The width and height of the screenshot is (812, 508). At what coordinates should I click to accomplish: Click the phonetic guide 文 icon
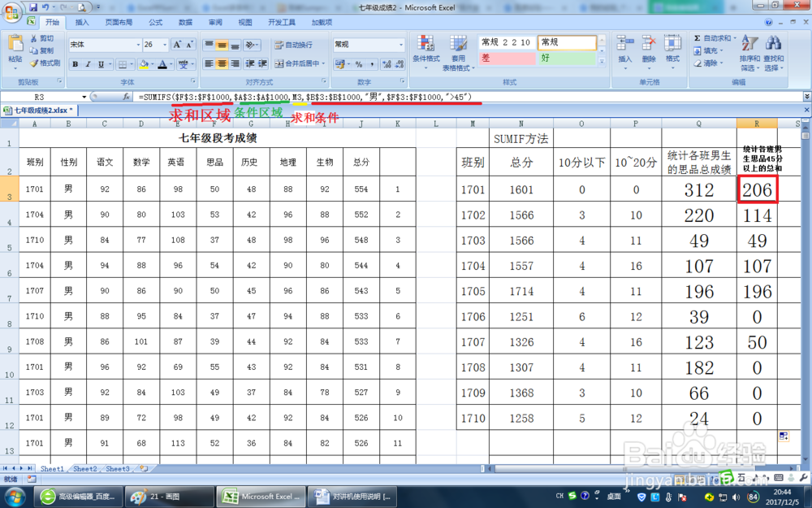[x=184, y=63]
